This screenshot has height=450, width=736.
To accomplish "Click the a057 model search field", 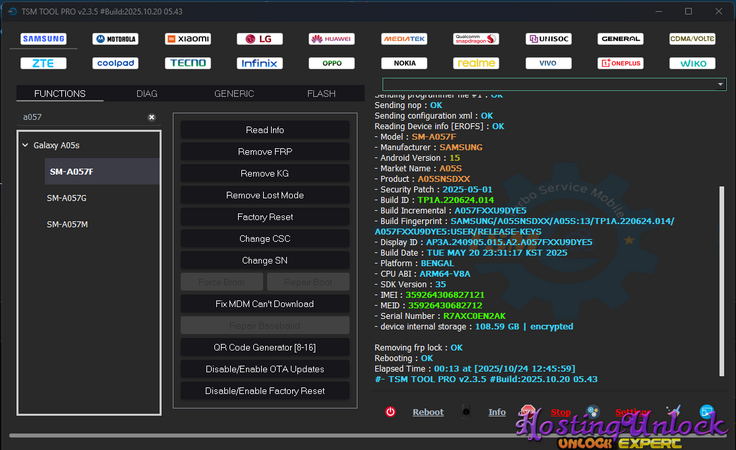I will pyautogui.click(x=80, y=117).
